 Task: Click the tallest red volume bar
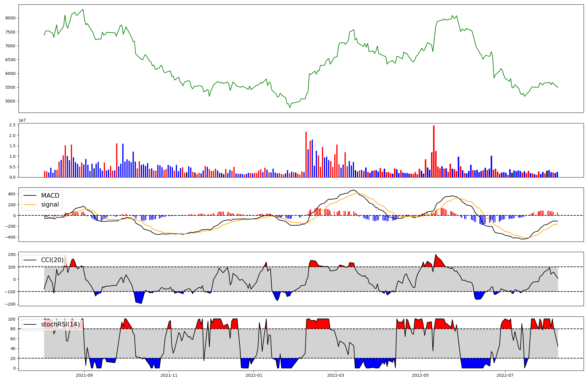434,151
